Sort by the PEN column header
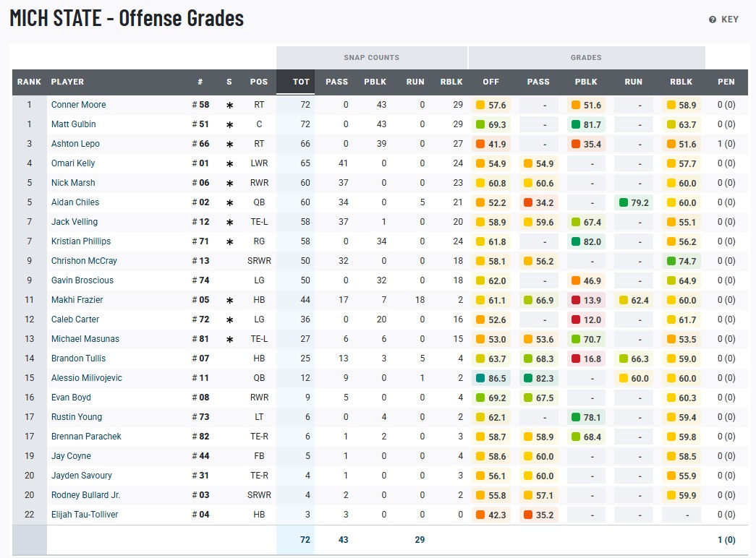Screen dimensions: 756x558 point(726,82)
